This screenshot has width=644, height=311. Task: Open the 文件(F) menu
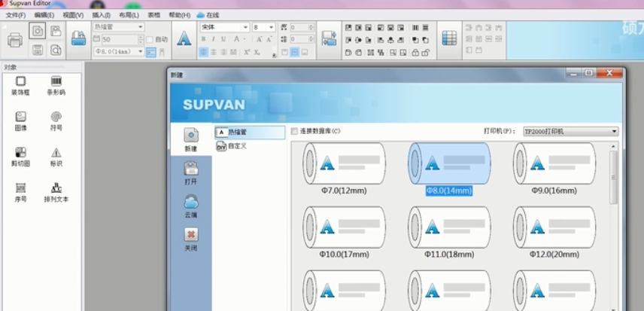16,15
